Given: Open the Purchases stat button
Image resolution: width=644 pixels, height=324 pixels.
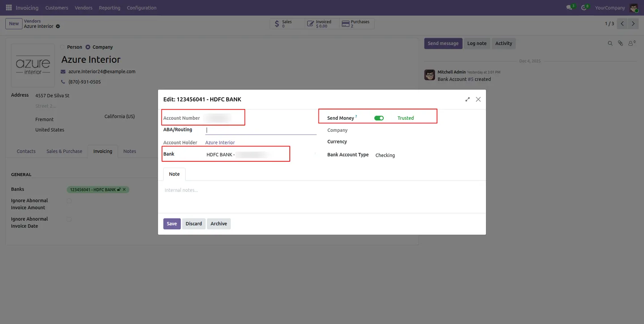Looking at the screenshot, I should [357, 24].
